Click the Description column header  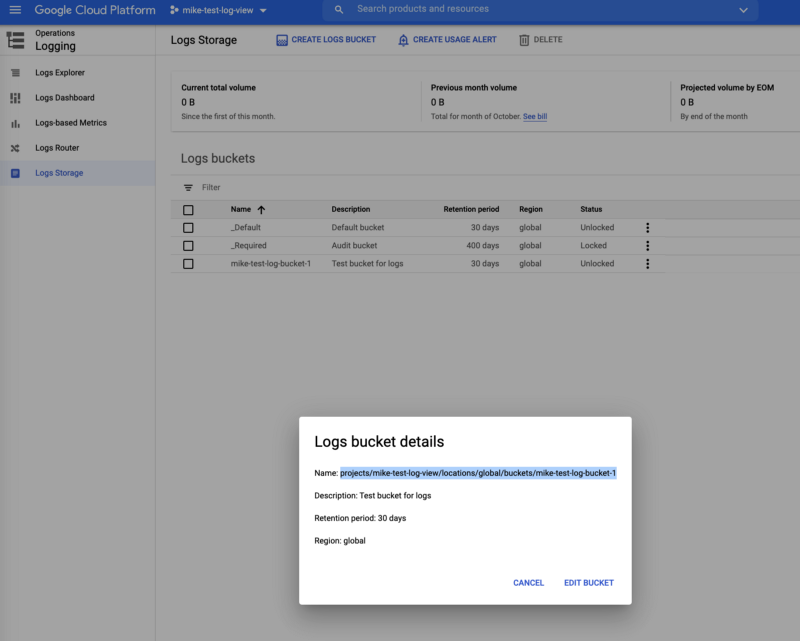[351, 209]
